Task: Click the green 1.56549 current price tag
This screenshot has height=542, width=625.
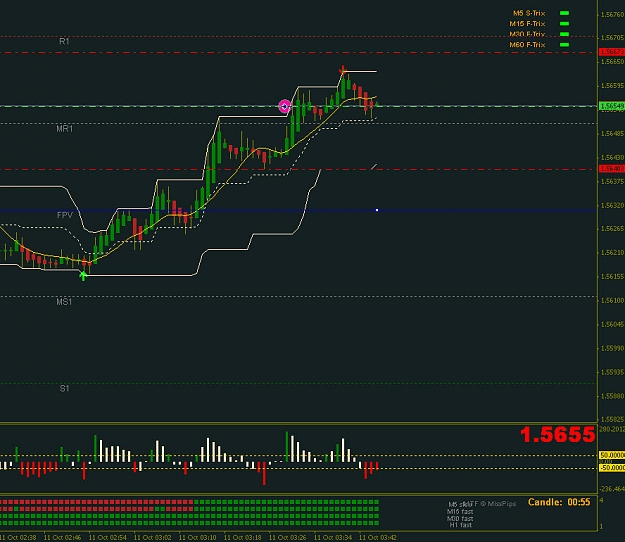Action: coord(612,106)
